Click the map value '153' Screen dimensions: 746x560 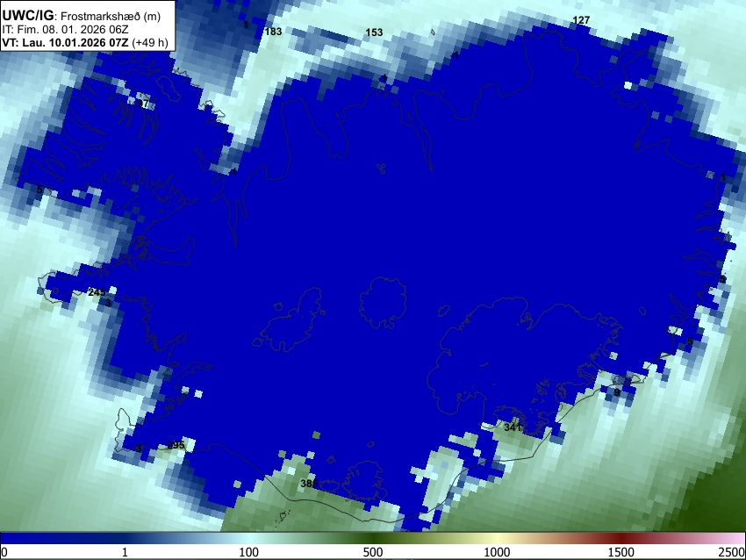coord(374,32)
